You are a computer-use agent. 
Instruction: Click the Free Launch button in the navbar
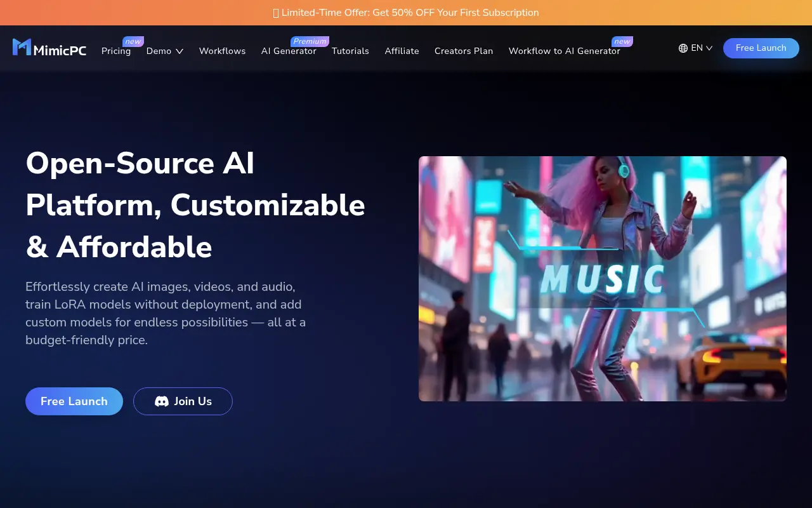pos(761,48)
